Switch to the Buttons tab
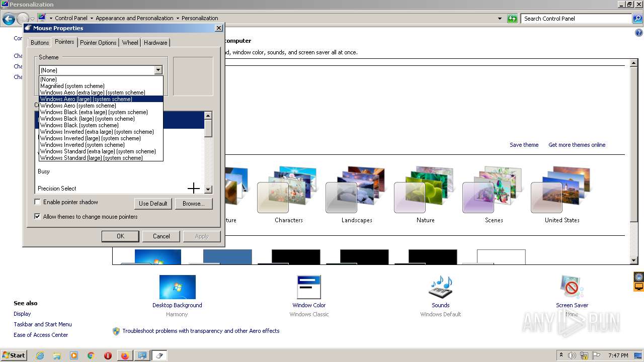Screen dimensions: 644x362 click(x=40, y=43)
